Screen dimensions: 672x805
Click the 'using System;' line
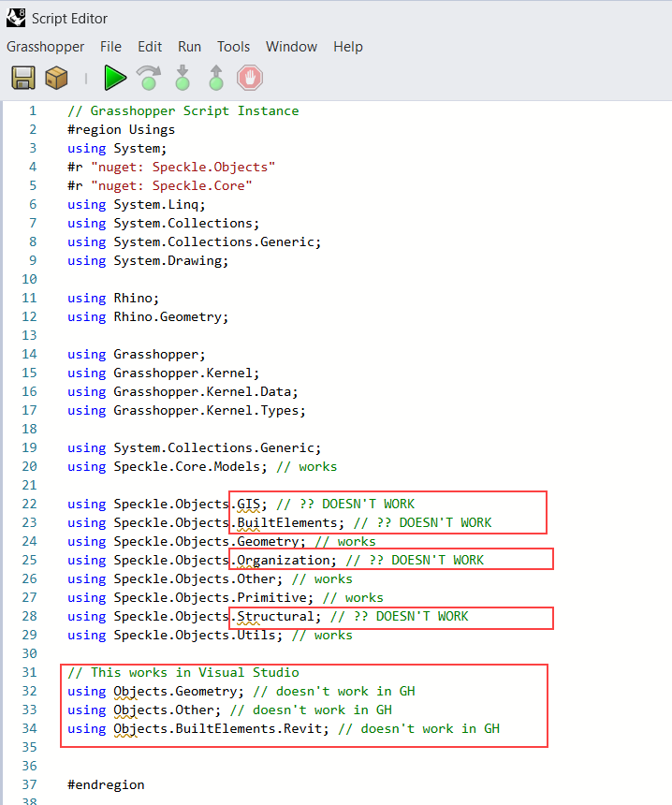point(117,149)
